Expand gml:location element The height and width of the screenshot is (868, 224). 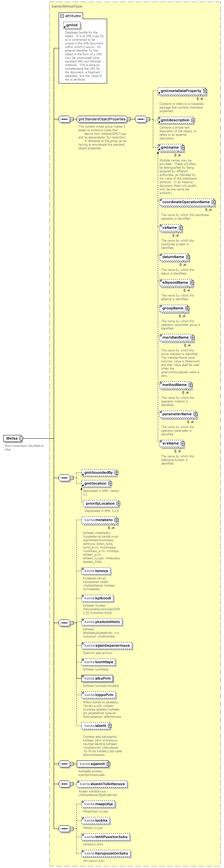pyautogui.click(x=110, y=484)
